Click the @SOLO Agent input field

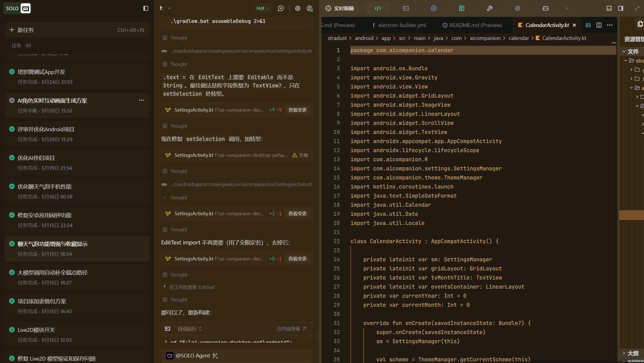click(x=236, y=356)
